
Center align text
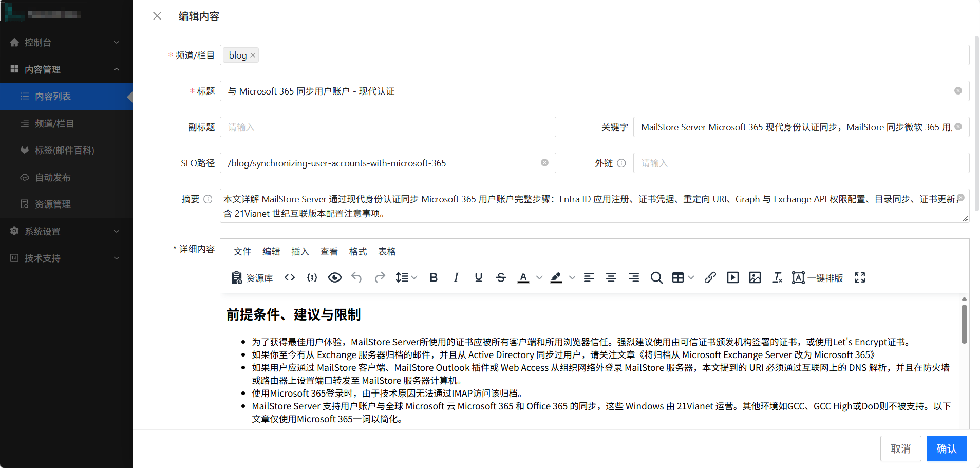coord(611,278)
